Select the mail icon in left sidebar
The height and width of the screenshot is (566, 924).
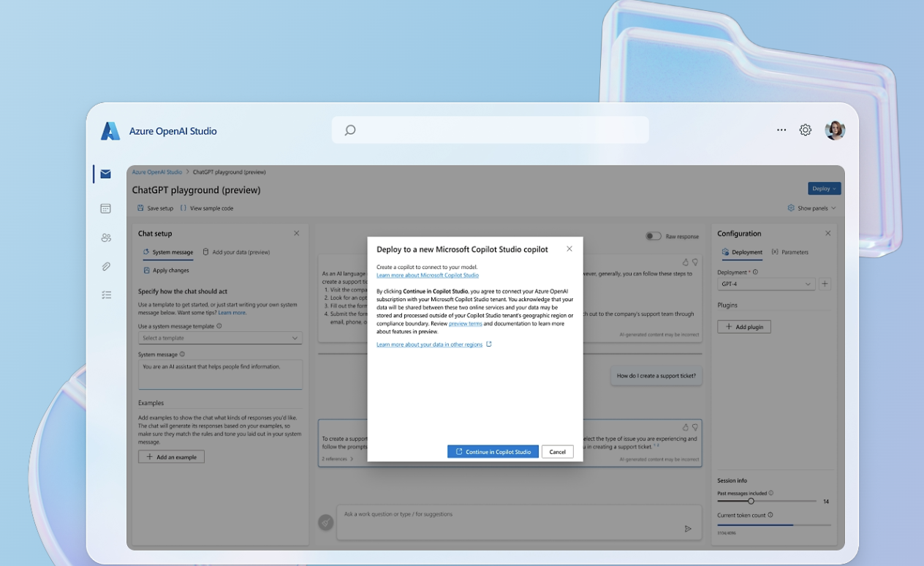click(105, 174)
